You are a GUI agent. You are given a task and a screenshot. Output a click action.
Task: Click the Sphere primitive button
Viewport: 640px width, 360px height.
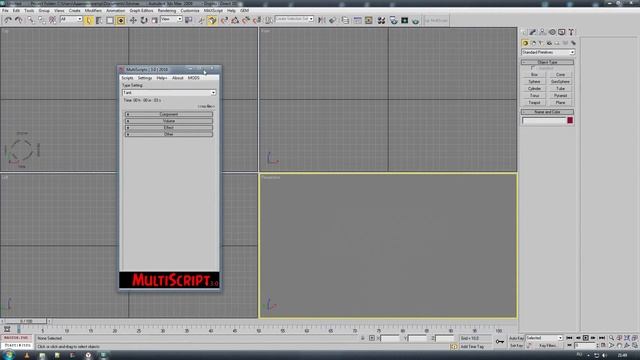click(x=534, y=82)
